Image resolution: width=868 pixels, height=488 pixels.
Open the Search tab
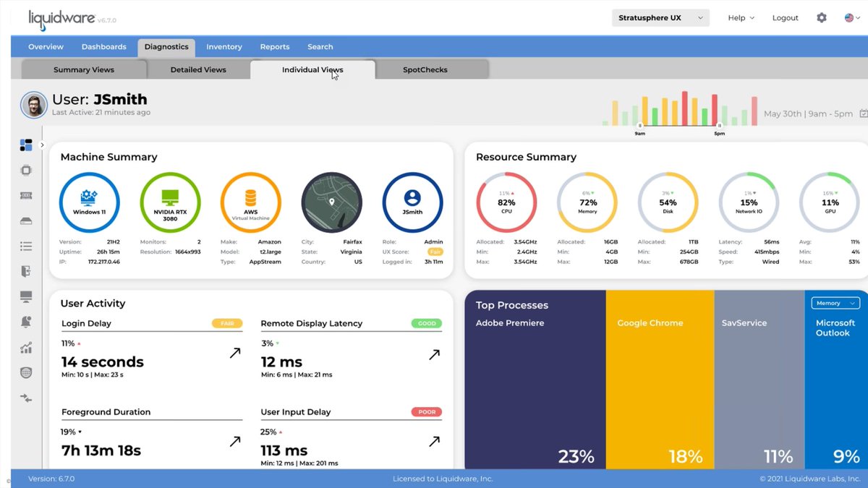(320, 47)
